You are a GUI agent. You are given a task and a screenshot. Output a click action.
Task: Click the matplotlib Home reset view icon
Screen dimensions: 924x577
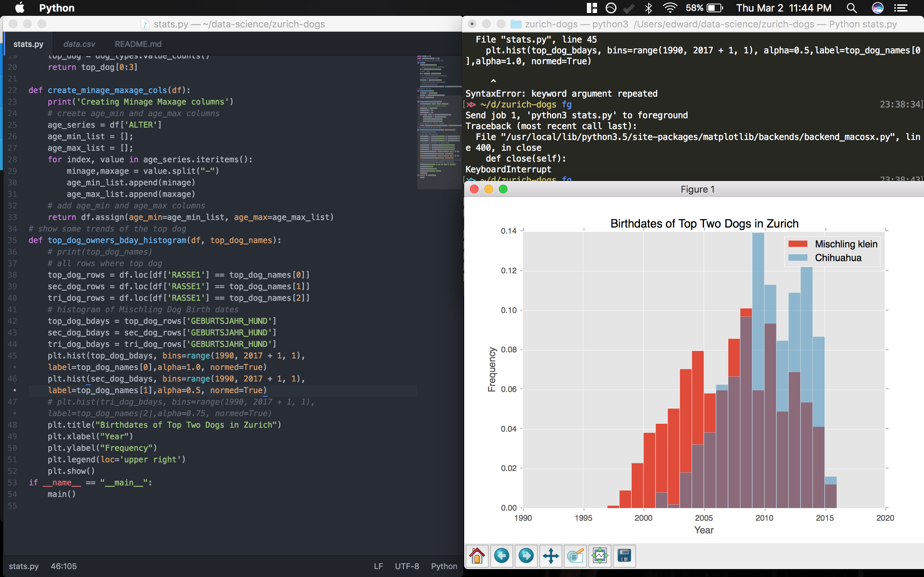[477, 556]
